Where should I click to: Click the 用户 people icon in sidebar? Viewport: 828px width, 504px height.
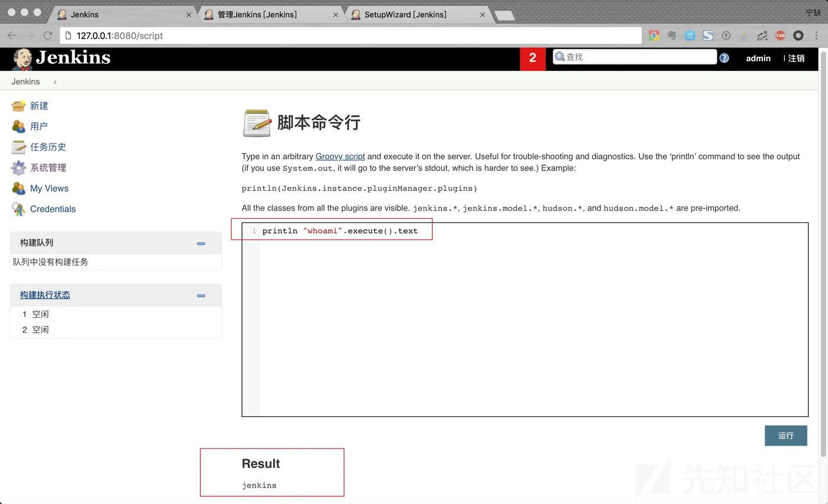point(18,127)
